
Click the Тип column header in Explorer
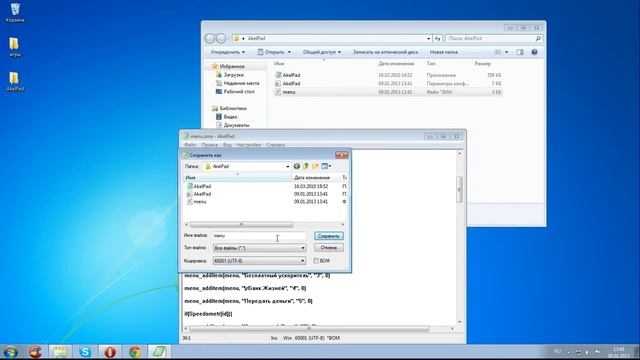pos(431,64)
